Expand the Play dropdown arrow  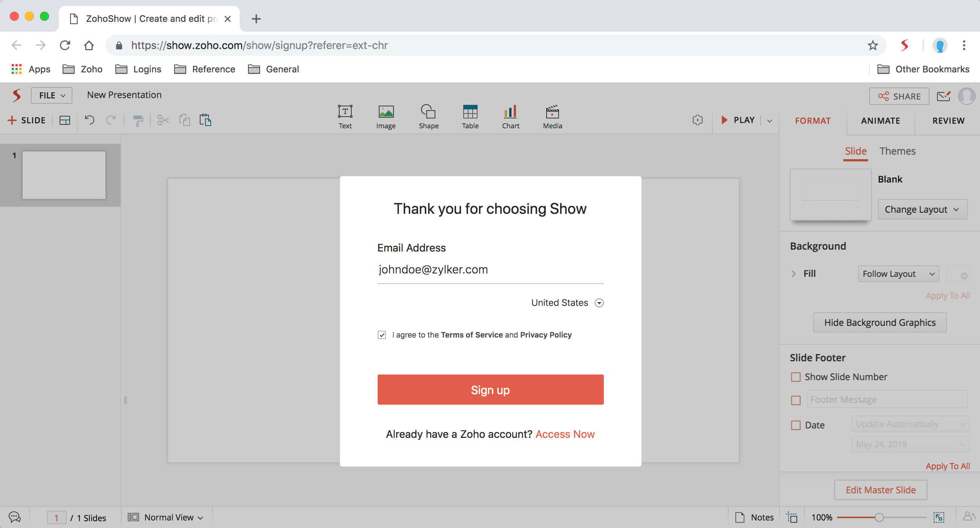click(x=769, y=120)
